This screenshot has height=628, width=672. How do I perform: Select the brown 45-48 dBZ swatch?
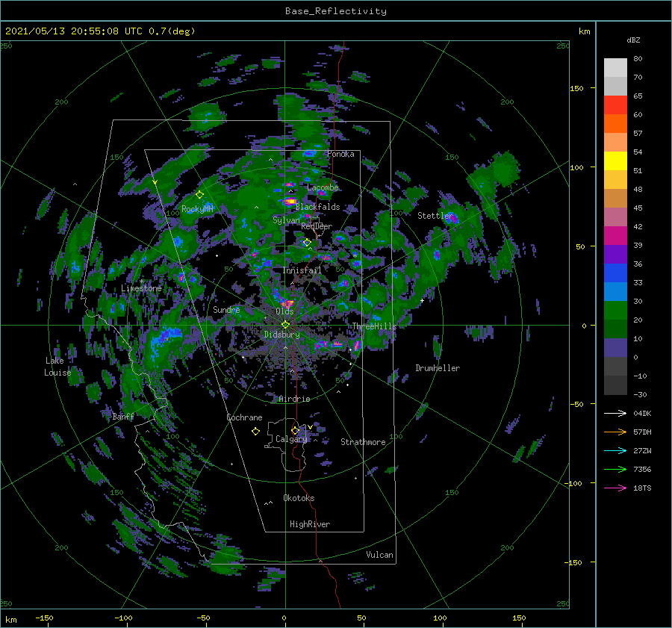(615, 199)
